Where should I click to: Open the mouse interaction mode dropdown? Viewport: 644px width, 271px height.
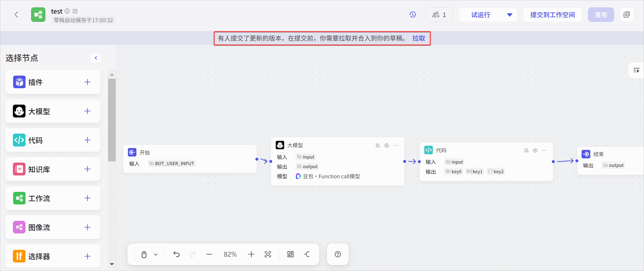(x=150, y=254)
